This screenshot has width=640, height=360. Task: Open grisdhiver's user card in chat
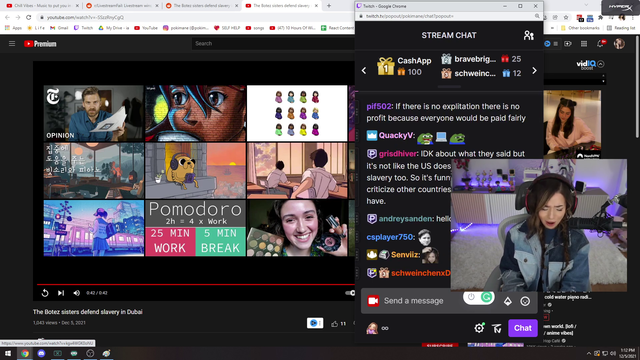point(398,154)
